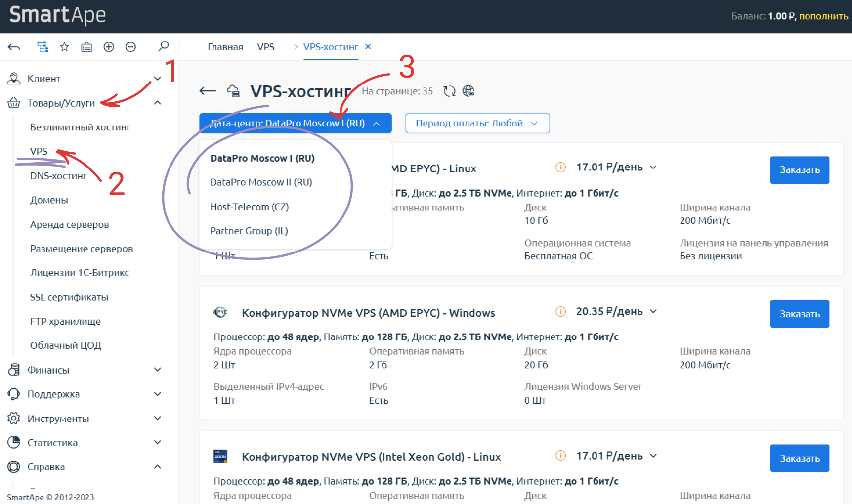Screen dimensions: 852x504
Task: Expand price options for 20.35 ₽/день
Action: pos(653,311)
